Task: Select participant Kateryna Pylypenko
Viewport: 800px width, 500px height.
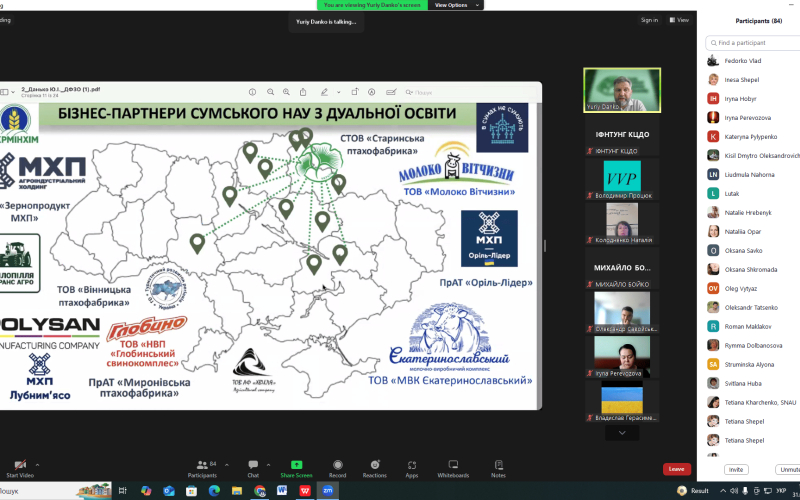Action: [x=753, y=137]
